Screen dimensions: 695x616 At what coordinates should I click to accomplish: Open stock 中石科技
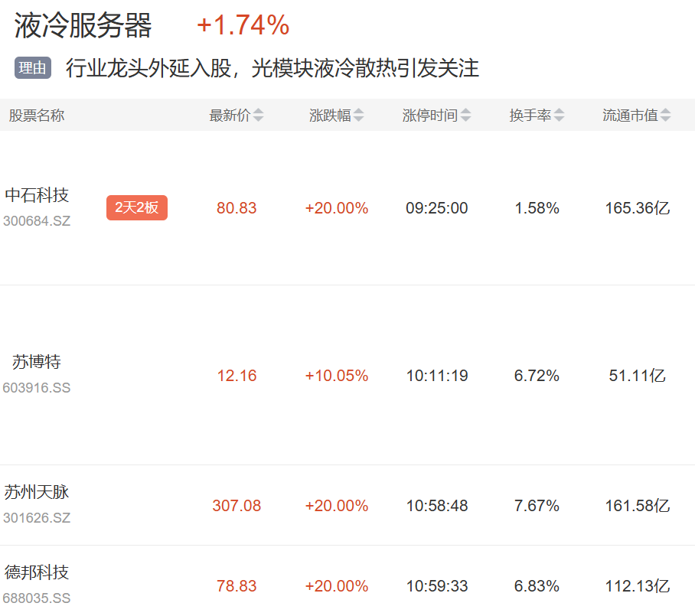[x=37, y=195]
